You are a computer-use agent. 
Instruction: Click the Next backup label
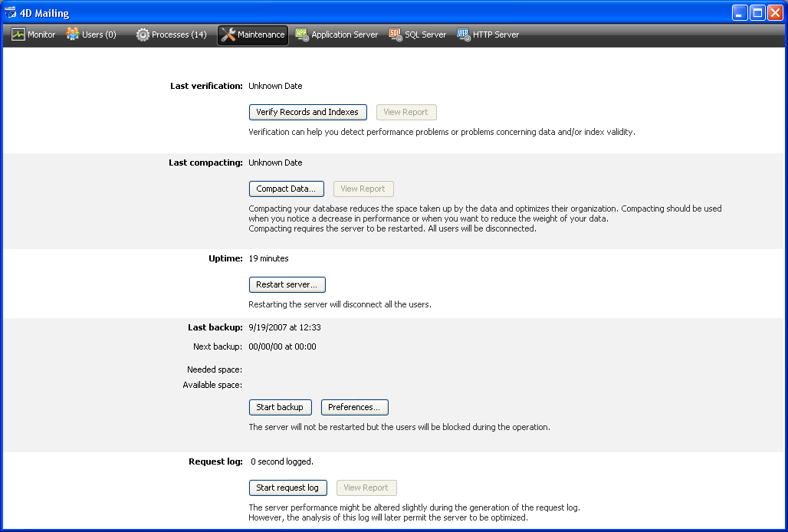click(218, 346)
